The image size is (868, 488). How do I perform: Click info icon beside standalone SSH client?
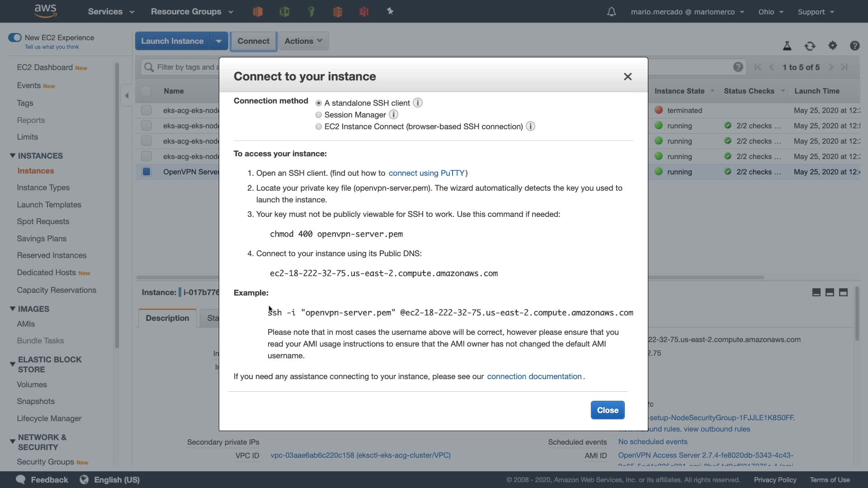coord(418,103)
